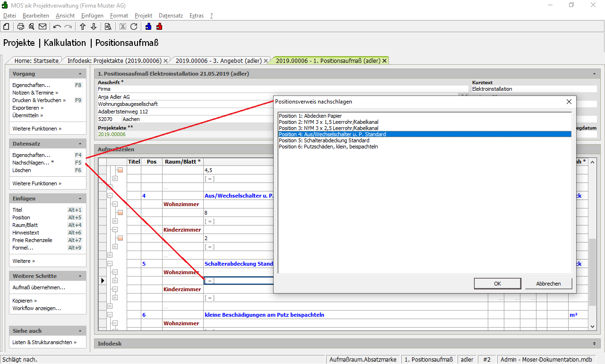Click Abbrechen to cancel the dialog
The width and height of the screenshot is (605, 364).
[x=548, y=284]
